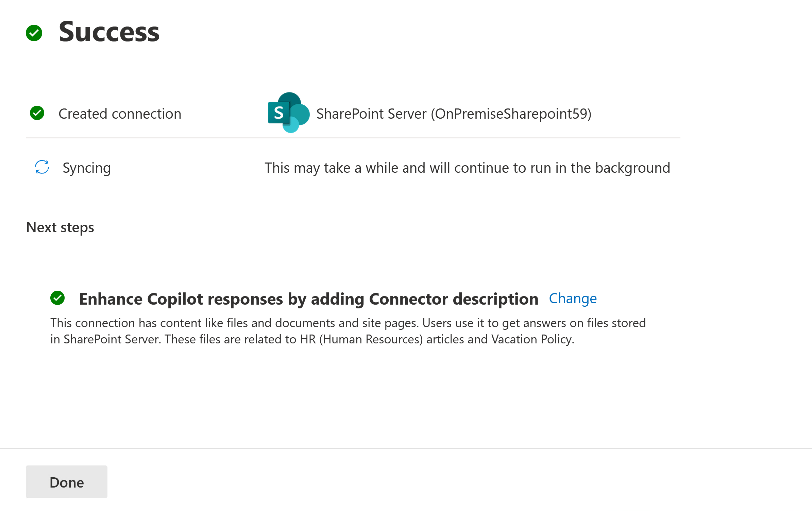Click SharePoint Server (OnPremiseSharepoint59) connection name
This screenshot has width=812, height=511.
pyautogui.click(x=454, y=114)
